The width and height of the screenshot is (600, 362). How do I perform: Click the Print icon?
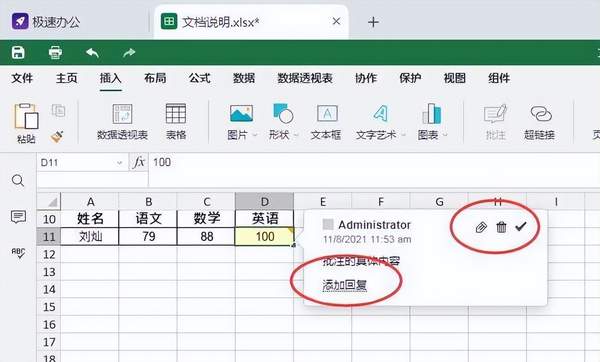(x=55, y=52)
